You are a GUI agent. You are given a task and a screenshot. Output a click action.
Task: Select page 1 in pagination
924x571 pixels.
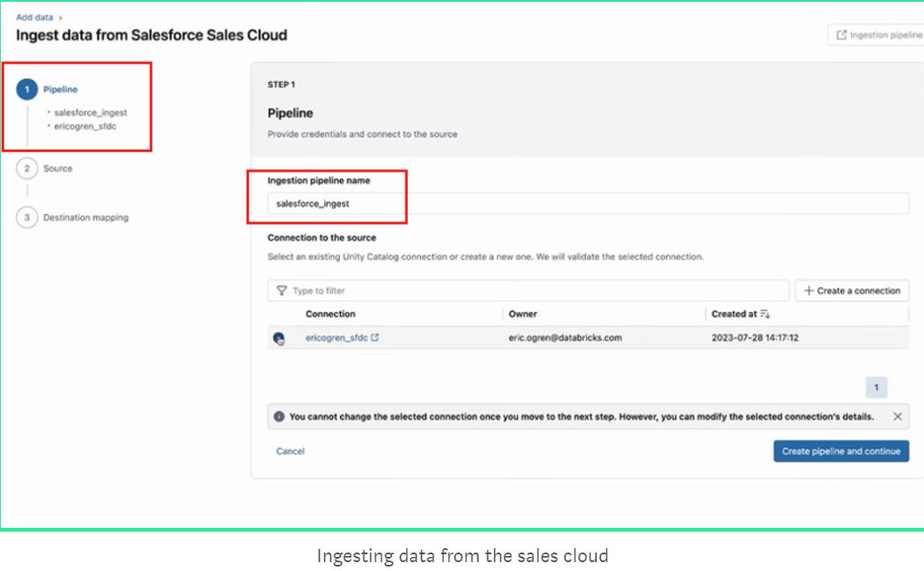[876, 387]
